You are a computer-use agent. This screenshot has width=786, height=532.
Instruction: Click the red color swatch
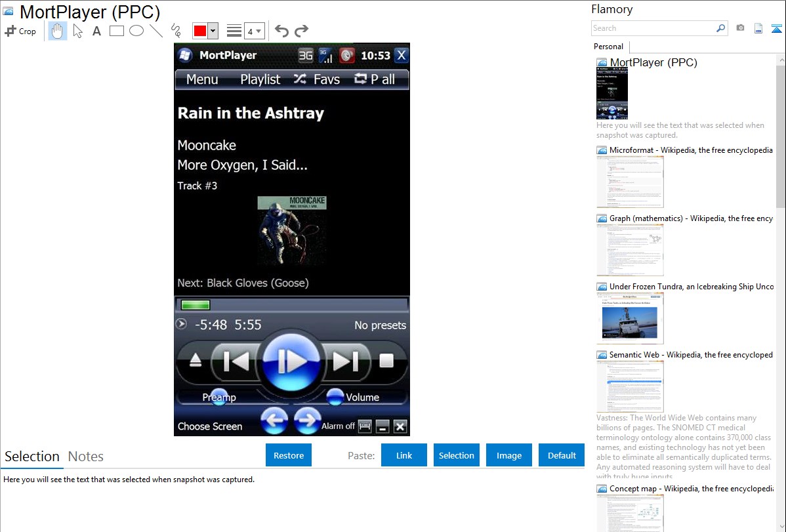pos(200,31)
